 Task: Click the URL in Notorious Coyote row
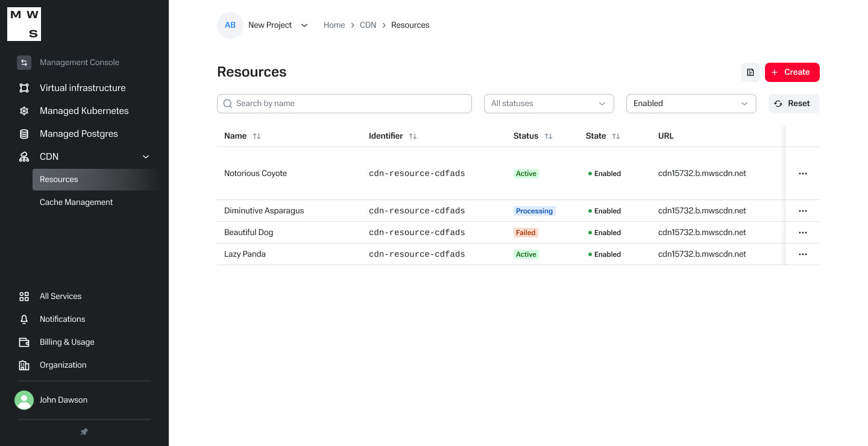click(x=702, y=174)
